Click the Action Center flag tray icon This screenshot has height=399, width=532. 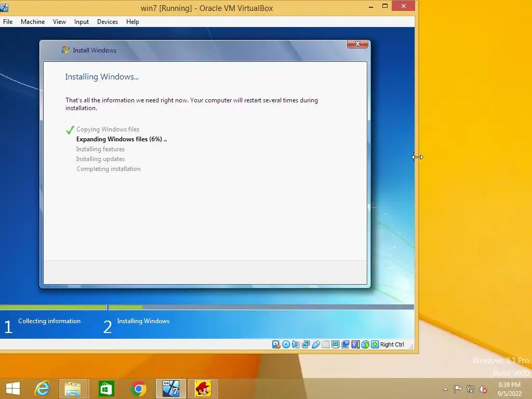[458, 389]
